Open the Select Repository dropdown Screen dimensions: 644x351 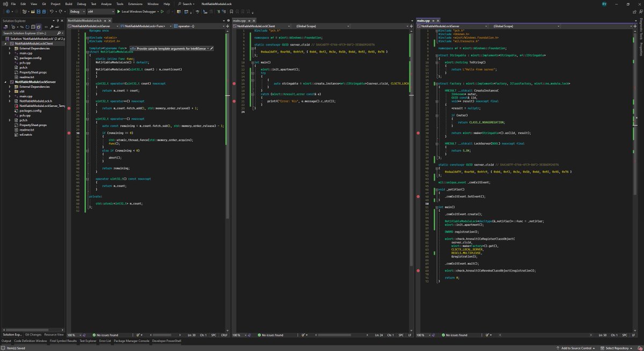click(x=616, y=348)
